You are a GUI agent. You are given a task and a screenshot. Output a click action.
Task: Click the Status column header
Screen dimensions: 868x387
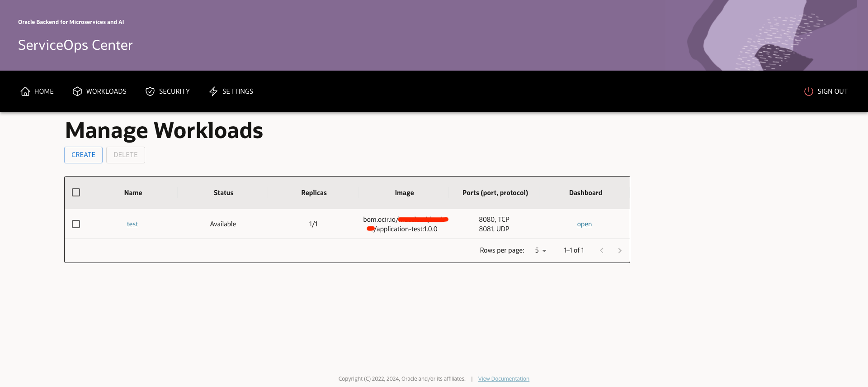pyautogui.click(x=223, y=193)
